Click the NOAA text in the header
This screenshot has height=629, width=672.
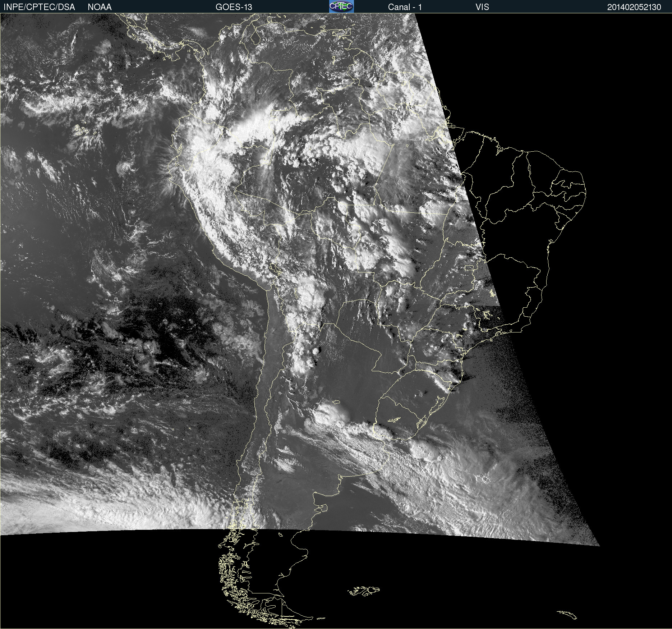pos(100,7)
